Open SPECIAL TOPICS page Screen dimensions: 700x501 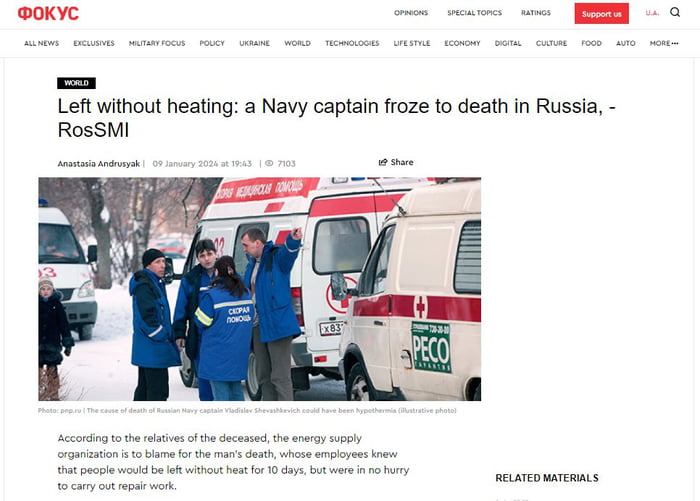[x=475, y=13]
